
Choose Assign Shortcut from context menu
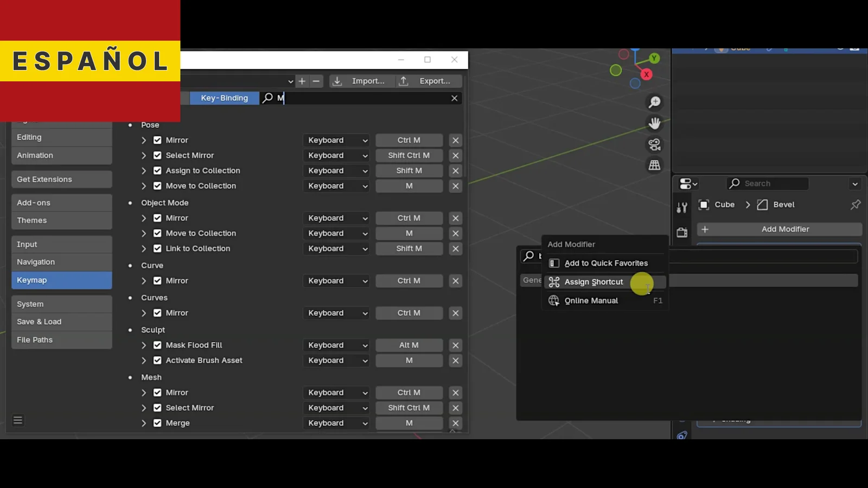593,282
